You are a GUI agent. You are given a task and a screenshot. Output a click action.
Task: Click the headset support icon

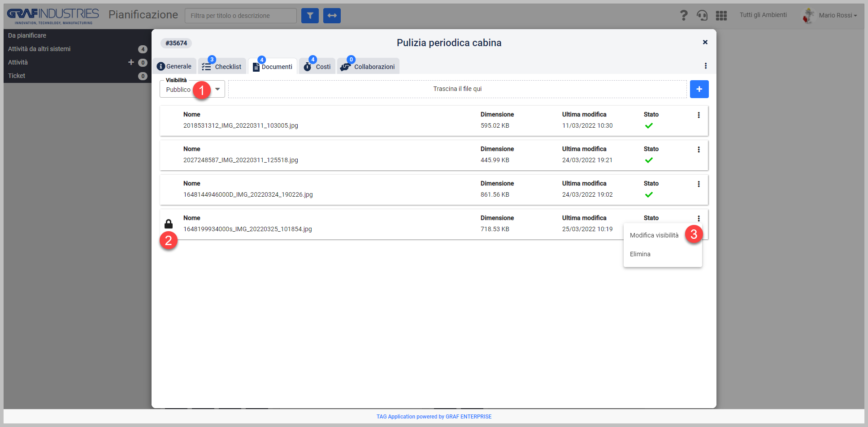[x=702, y=15]
